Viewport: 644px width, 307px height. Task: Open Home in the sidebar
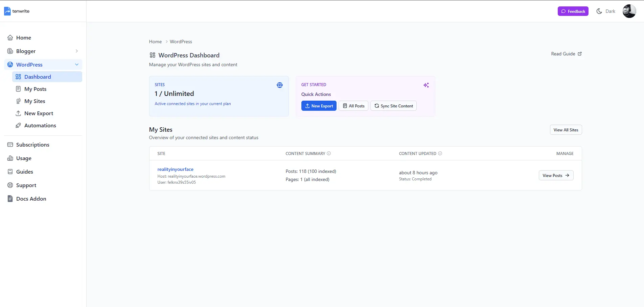point(43,37)
